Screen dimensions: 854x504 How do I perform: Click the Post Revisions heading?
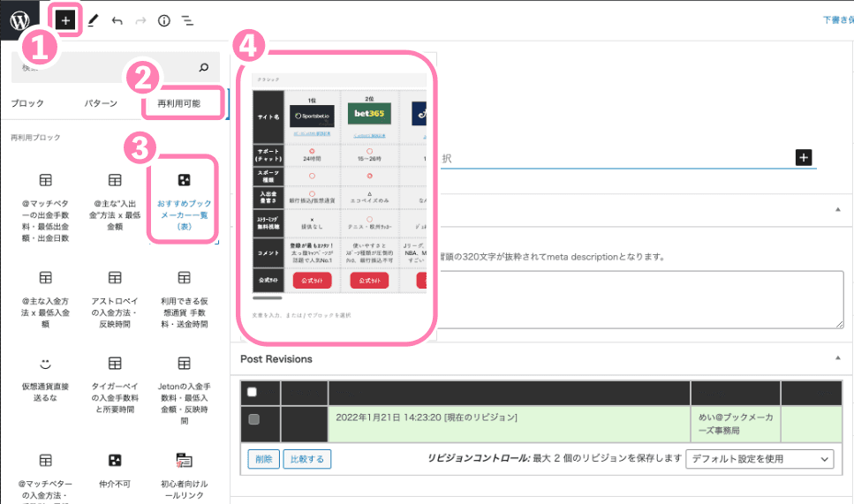point(276,359)
